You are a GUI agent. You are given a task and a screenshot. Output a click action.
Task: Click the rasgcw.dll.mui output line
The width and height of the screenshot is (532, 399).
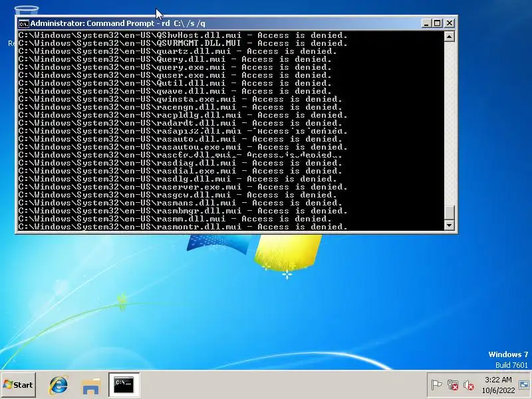click(x=178, y=195)
